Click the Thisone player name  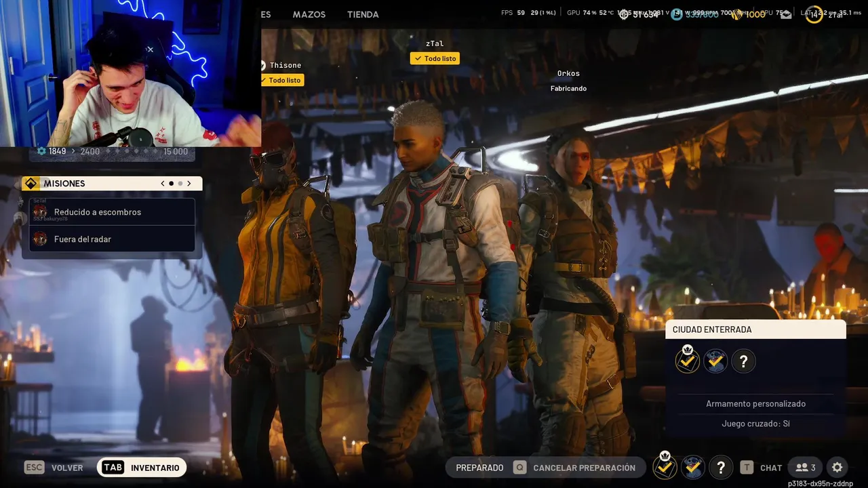click(x=285, y=65)
